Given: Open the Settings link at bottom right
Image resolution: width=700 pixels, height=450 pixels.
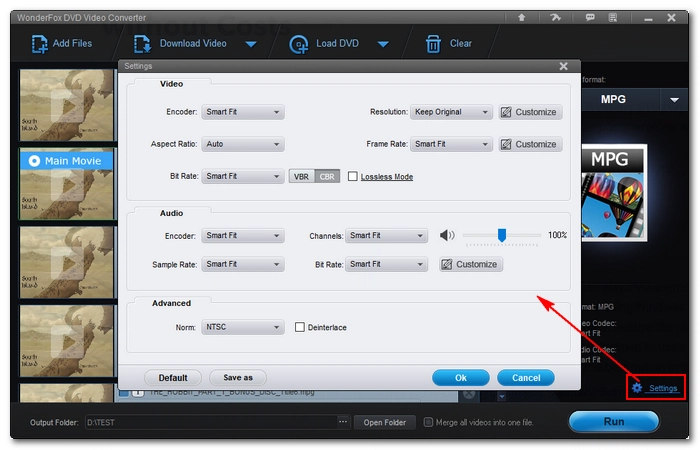Looking at the screenshot, I should coord(663,388).
